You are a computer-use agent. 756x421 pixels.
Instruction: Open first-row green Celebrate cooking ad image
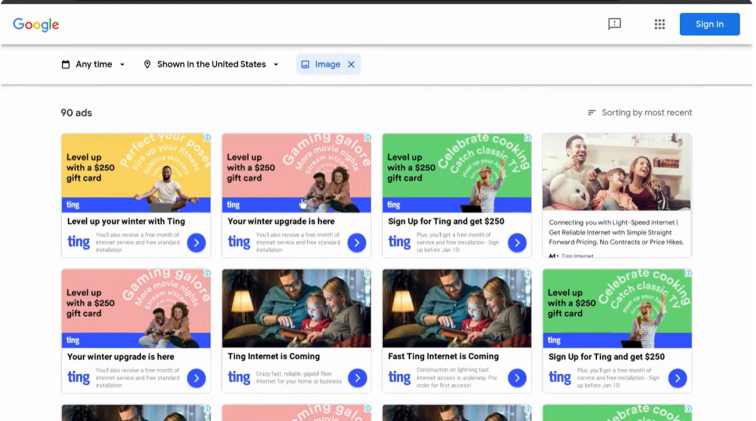[x=457, y=173]
